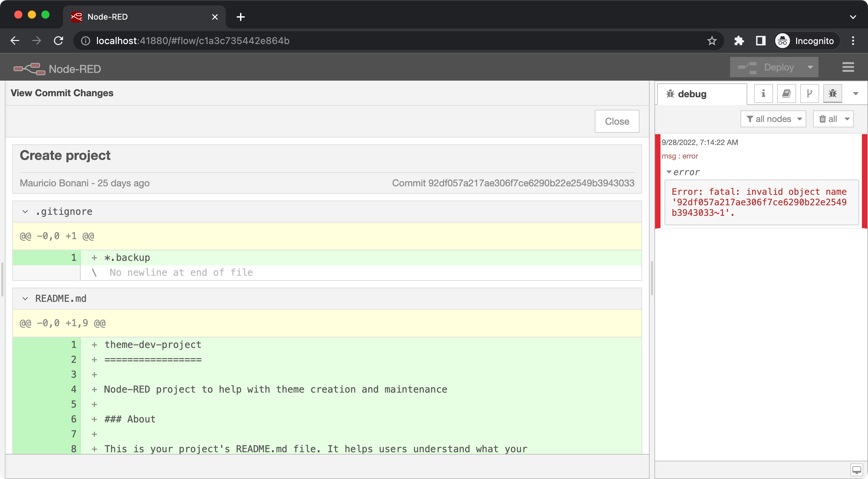
Task: Collapse the .gitignore diff section
Action: tap(24, 211)
